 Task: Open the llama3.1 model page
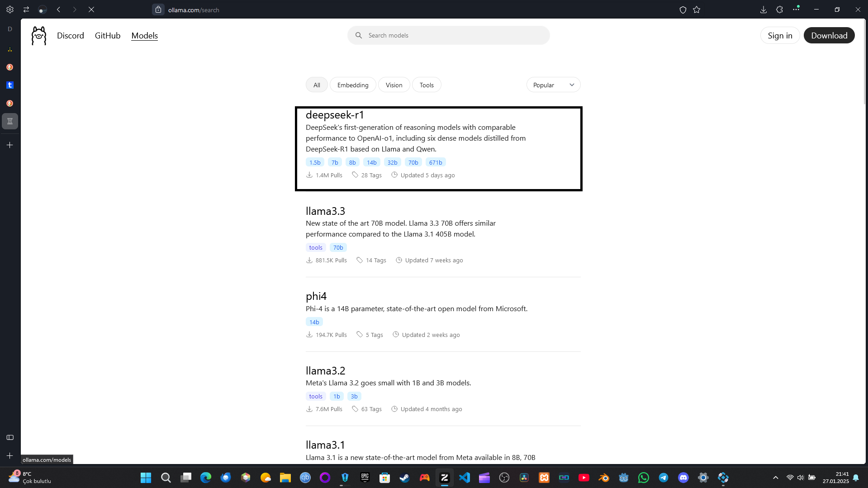tap(325, 445)
